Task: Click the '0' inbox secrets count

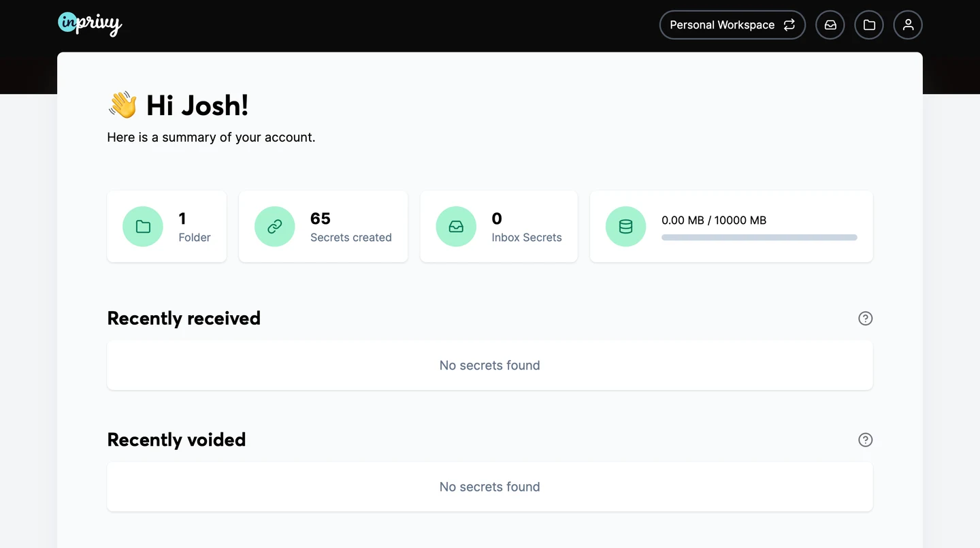Action: 497,219
